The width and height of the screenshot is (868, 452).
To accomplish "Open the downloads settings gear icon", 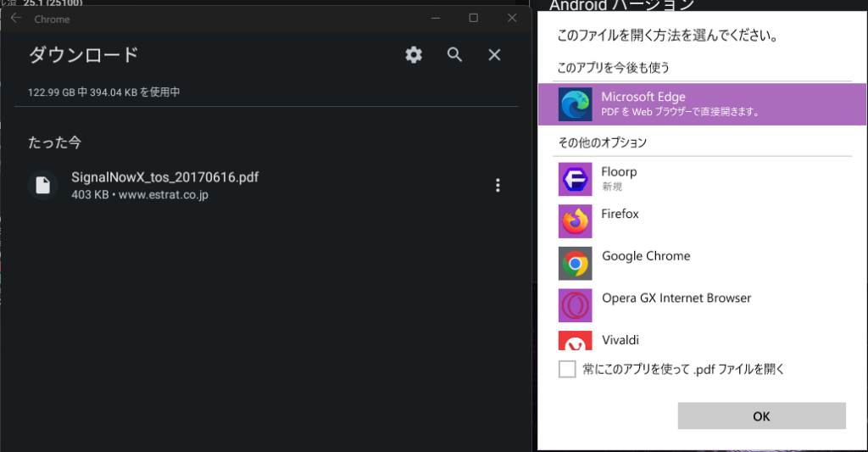I will [x=414, y=55].
